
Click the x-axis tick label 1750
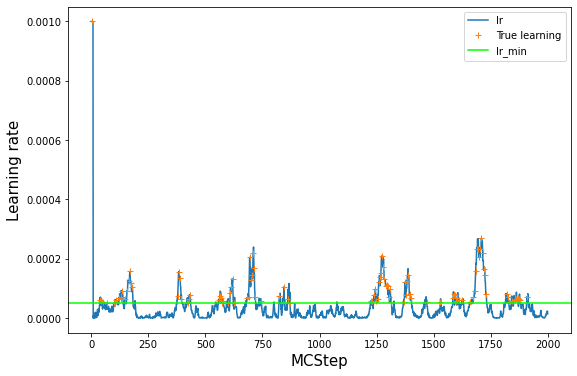[x=491, y=344]
